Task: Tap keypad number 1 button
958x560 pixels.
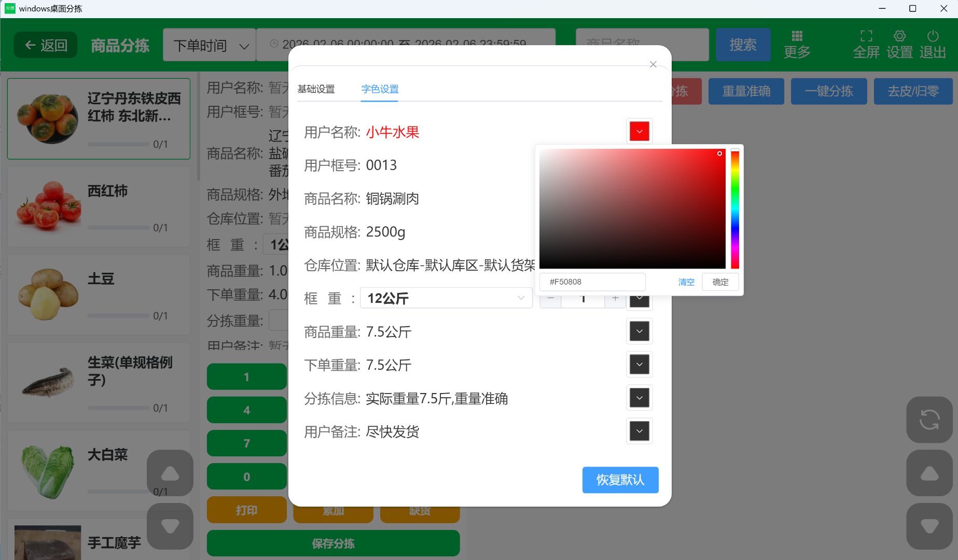Action: coord(247,377)
